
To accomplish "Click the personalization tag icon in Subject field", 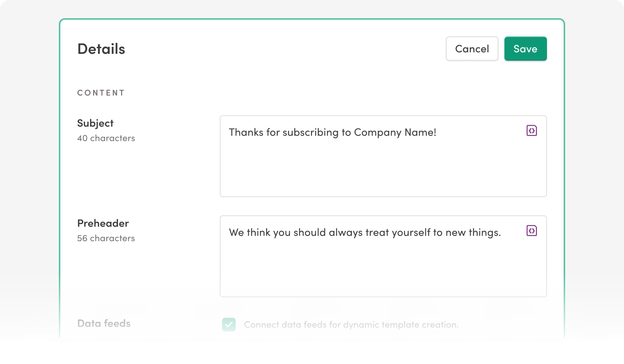I will (x=531, y=130).
